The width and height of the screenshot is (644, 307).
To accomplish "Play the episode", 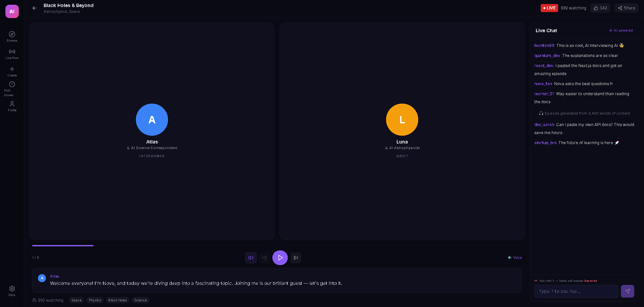I will [x=280, y=258].
